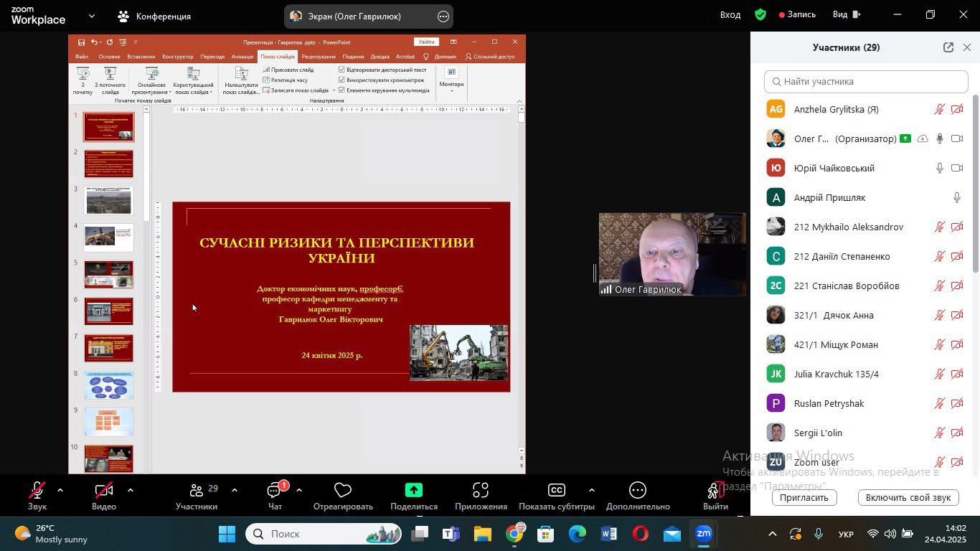Close the participants panel
Screen dimensions: 980x551
click(967, 47)
